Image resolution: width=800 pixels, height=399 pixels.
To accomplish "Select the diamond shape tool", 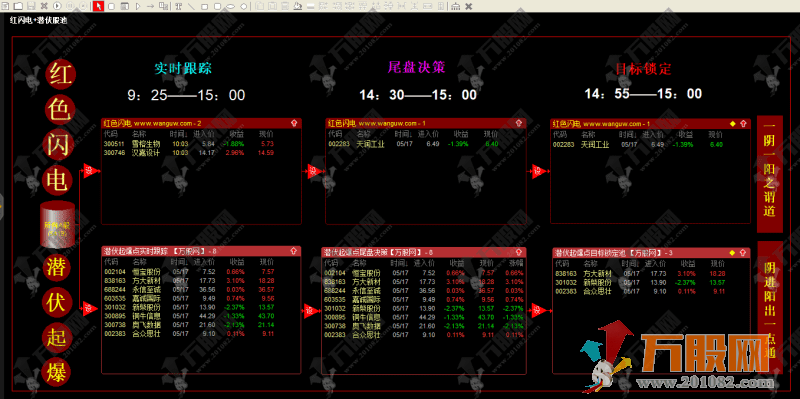I will coord(243,6).
